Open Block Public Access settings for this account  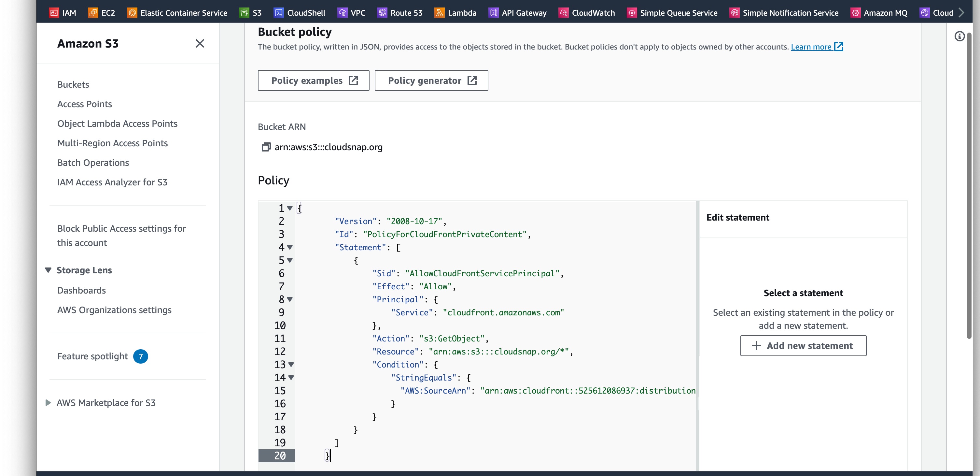pos(121,236)
